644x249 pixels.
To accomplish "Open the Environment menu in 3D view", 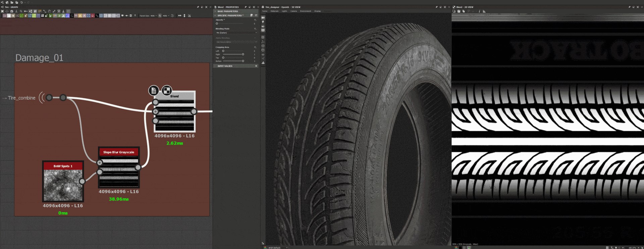I will click(305, 11).
